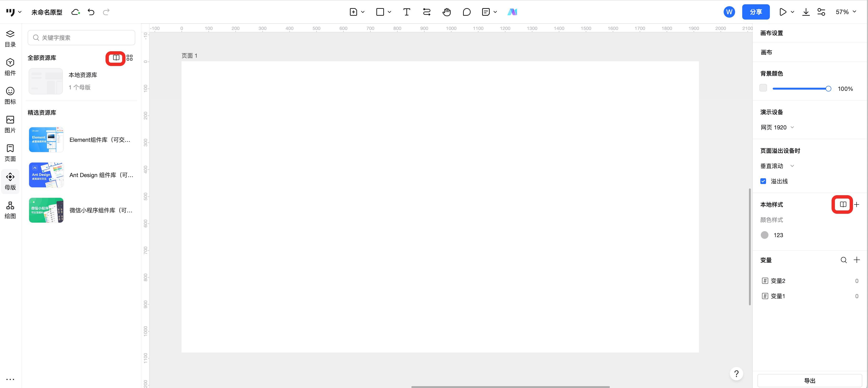Toggle the 溢出线 checkbox
This screenshot has height=388, width=868.
pos(763,181)
